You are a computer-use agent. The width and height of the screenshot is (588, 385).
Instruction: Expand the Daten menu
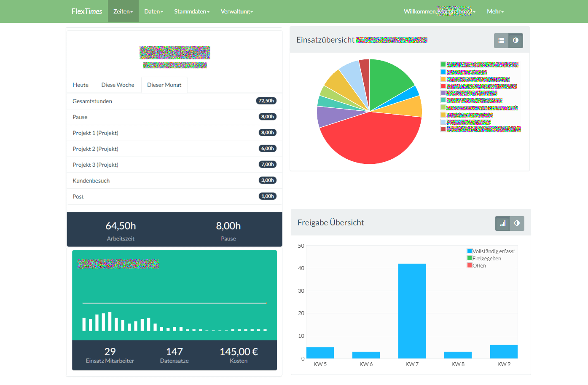153,11
